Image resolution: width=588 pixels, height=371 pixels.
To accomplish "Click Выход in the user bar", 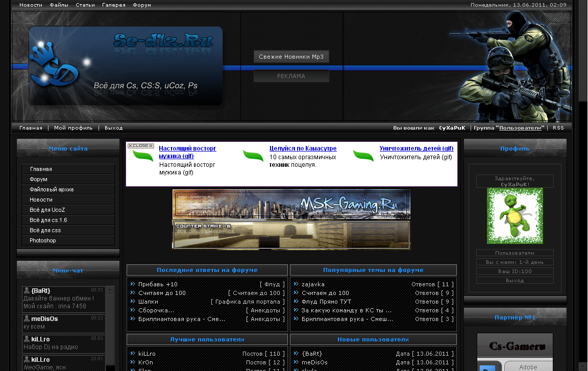I will pyautogui.click(x=114, y=128).
